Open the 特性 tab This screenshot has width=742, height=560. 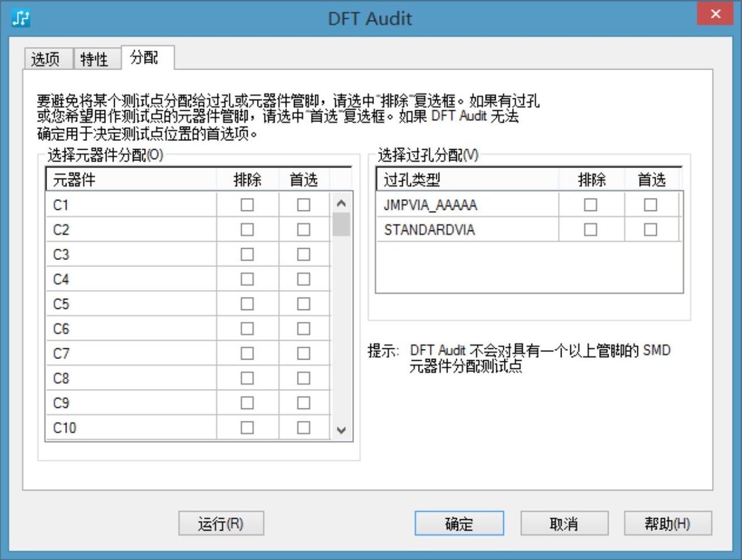(x=95, y=60)
